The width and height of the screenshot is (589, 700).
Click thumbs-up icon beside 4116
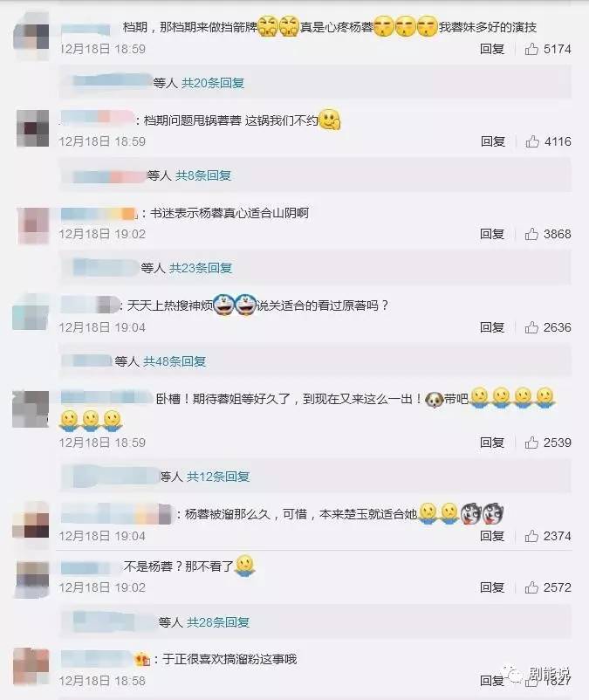532,141
